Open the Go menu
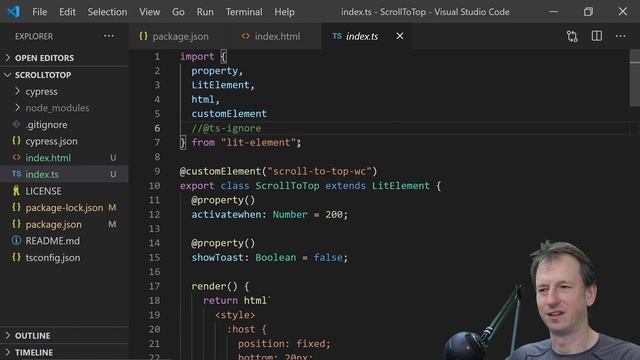This screenshot has height=360, width=640. click(178, 12)
